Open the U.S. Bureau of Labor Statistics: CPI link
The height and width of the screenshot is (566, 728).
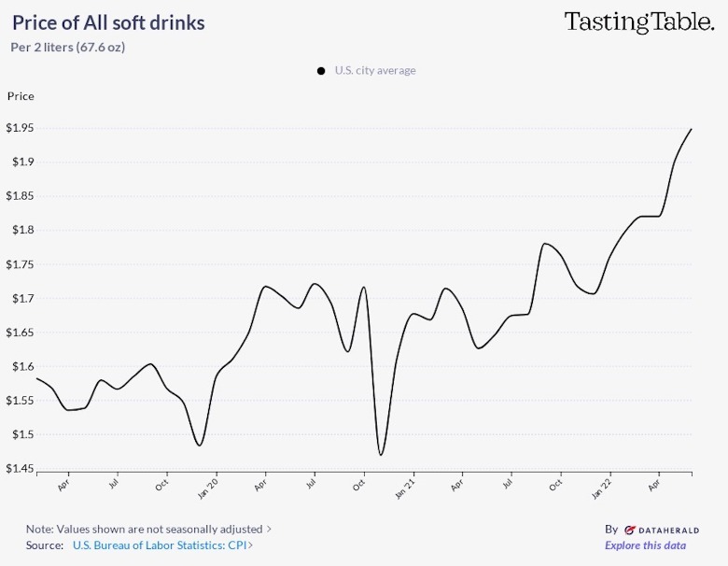point(159,545)
